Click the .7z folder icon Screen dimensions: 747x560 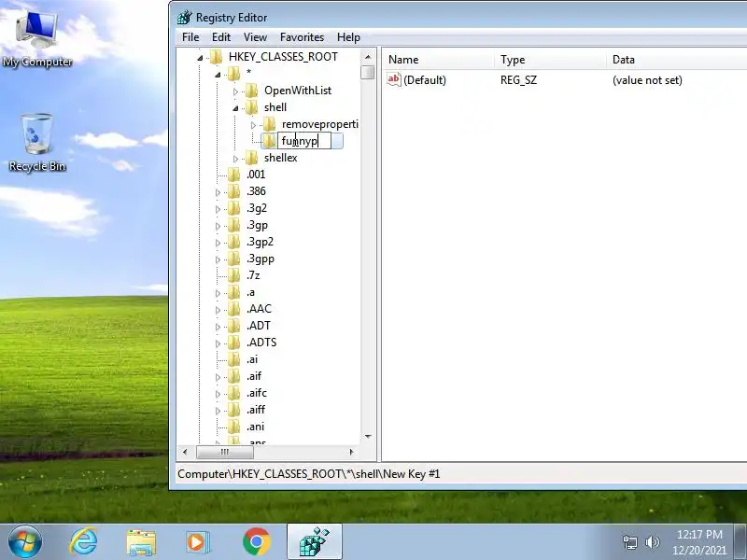[x=234, y=275]
